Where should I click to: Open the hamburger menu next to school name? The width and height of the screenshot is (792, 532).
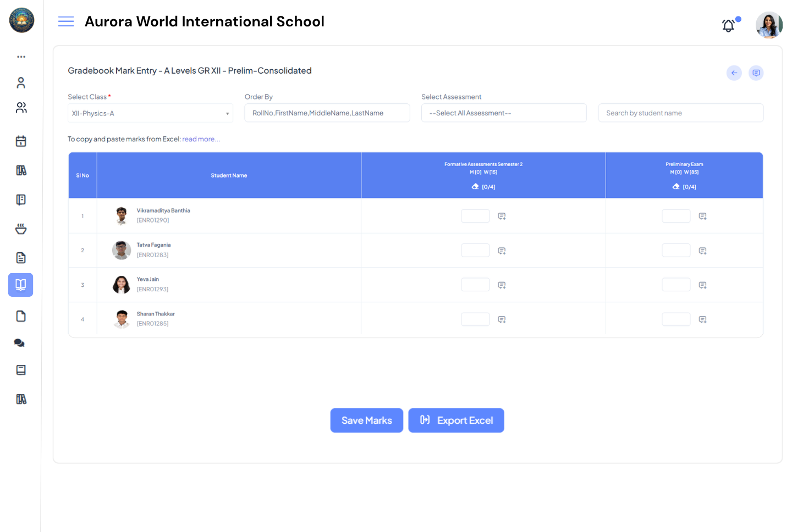point(66,21)
